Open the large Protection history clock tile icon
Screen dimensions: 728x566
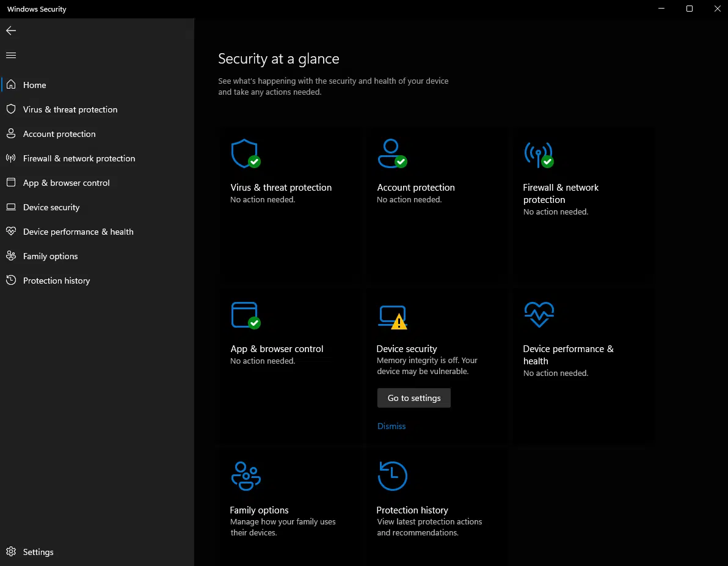pos(392,476)
